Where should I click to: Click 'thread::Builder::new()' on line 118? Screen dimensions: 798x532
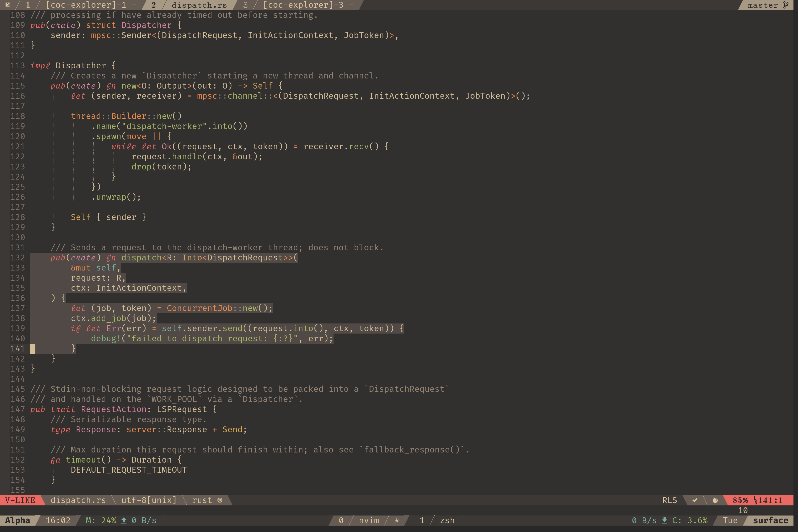coord(126,116)
